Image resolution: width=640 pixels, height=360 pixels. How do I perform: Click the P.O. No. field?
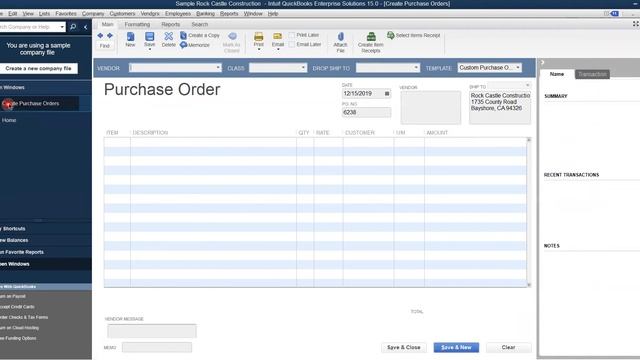[366, 112]
